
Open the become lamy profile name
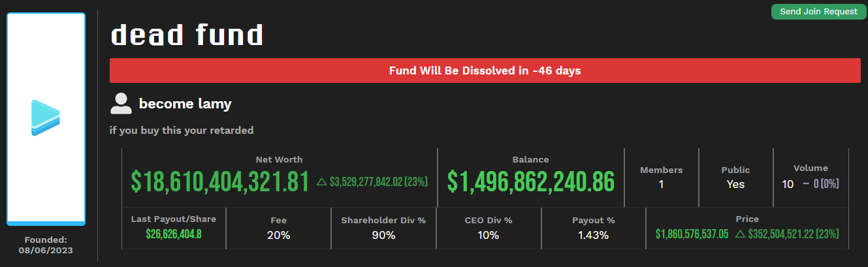185,104
